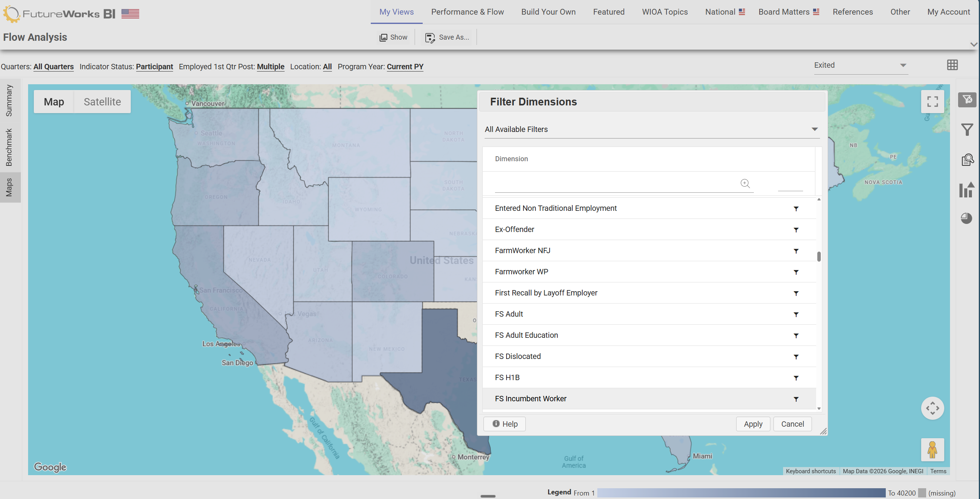The width and height of the screenshot is (980, 499).
Task: Click filter icon for Farmworker WP
Action: pyautogui.click(x=796, y=272)
